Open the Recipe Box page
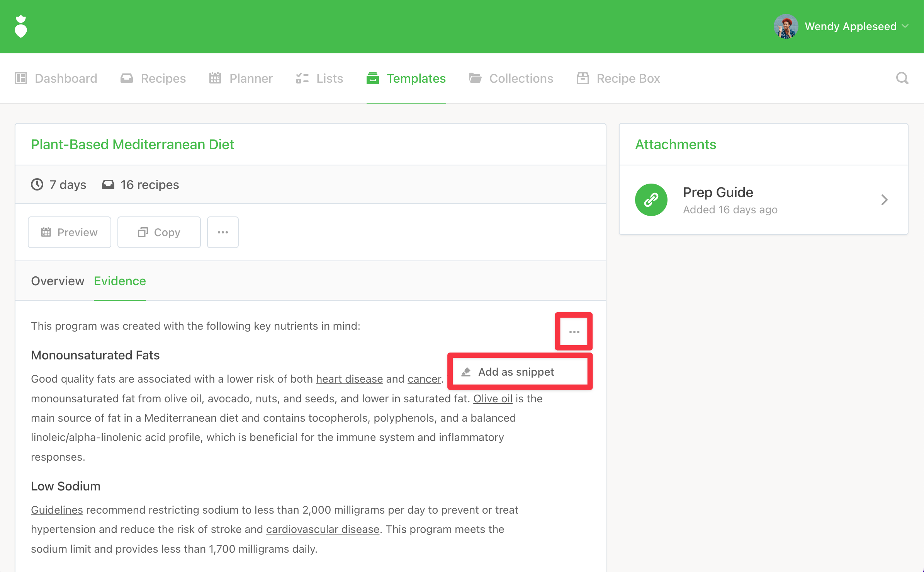The width and height of the screenshot is (924, 572). [618, 78]
